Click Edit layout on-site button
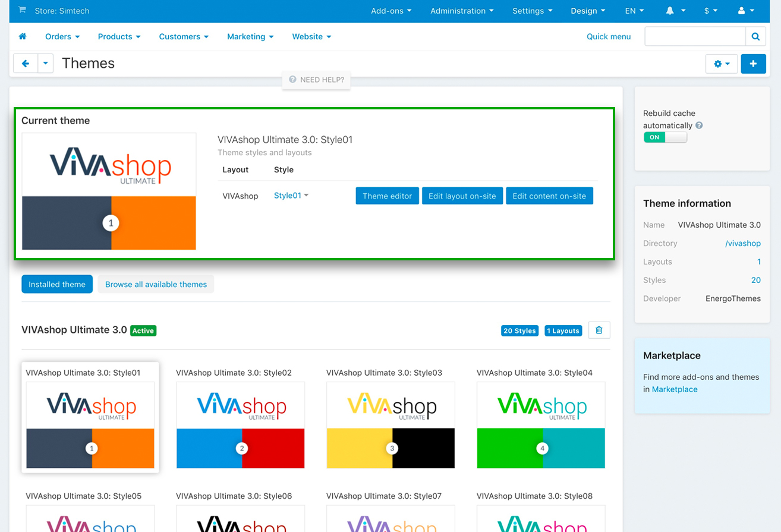The width and height of the screenshot is (781, 532). click(462, 196)
